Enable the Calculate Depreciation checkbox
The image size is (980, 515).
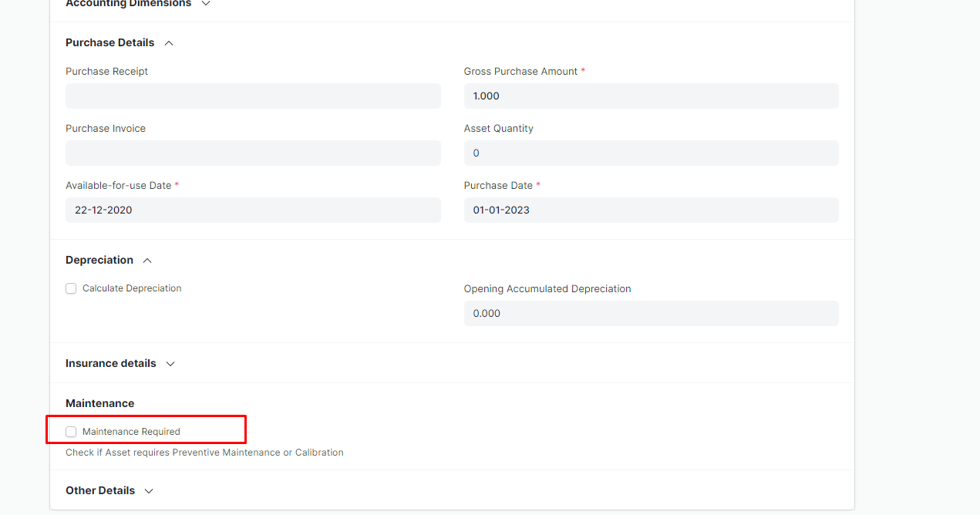point(71,288)
